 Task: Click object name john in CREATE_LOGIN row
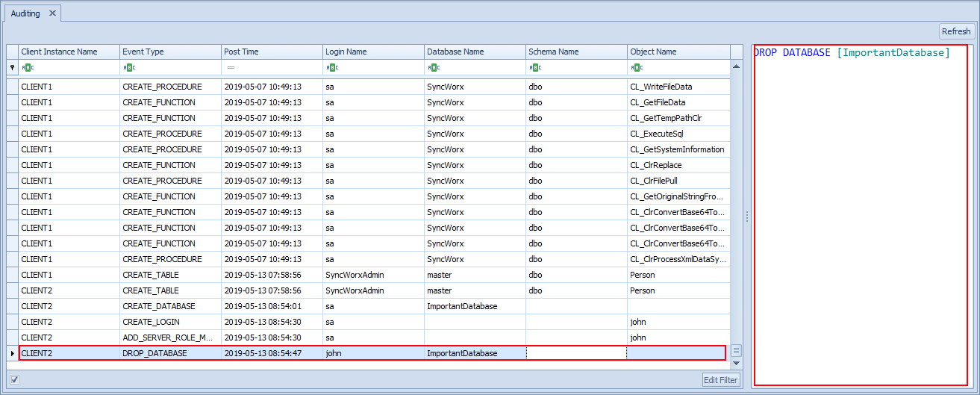638,322
